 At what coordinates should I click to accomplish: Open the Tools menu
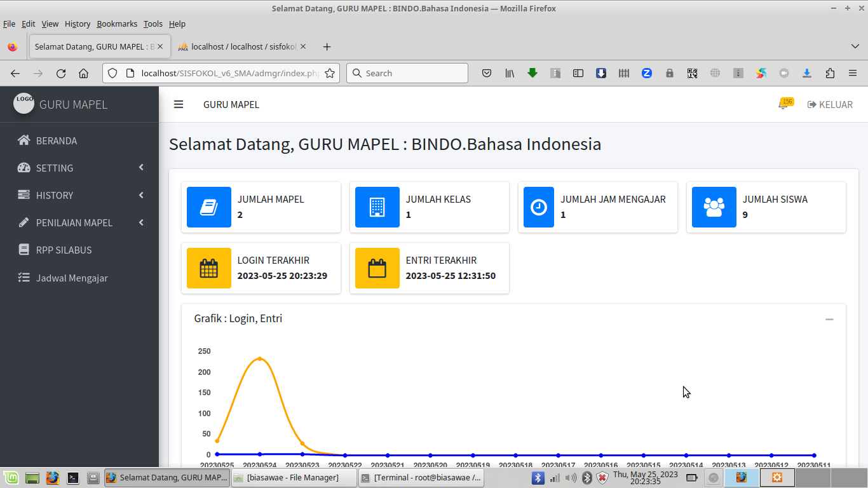point(153,24)
